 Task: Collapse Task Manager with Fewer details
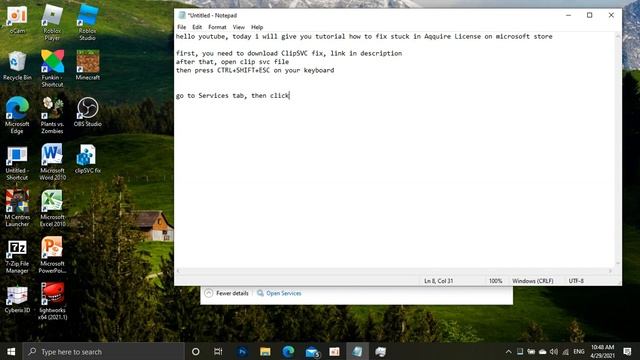click(x=227, y=293)
